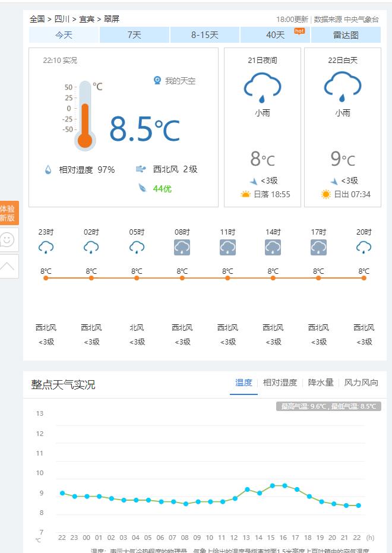
Task: Switch chart to 降水量
Action: (x=321, y=383)
